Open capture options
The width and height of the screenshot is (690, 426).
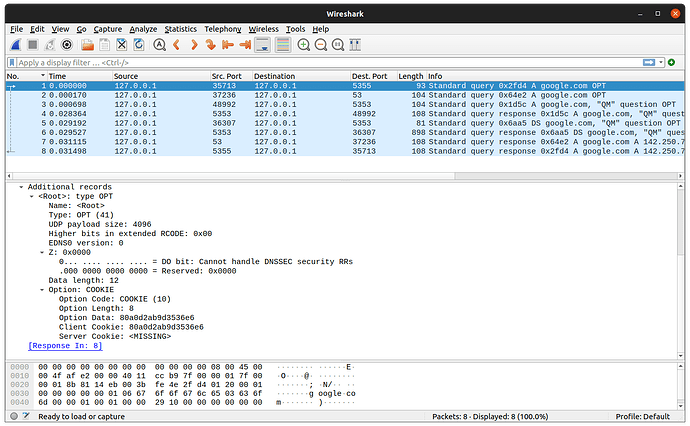pos(67,45)
